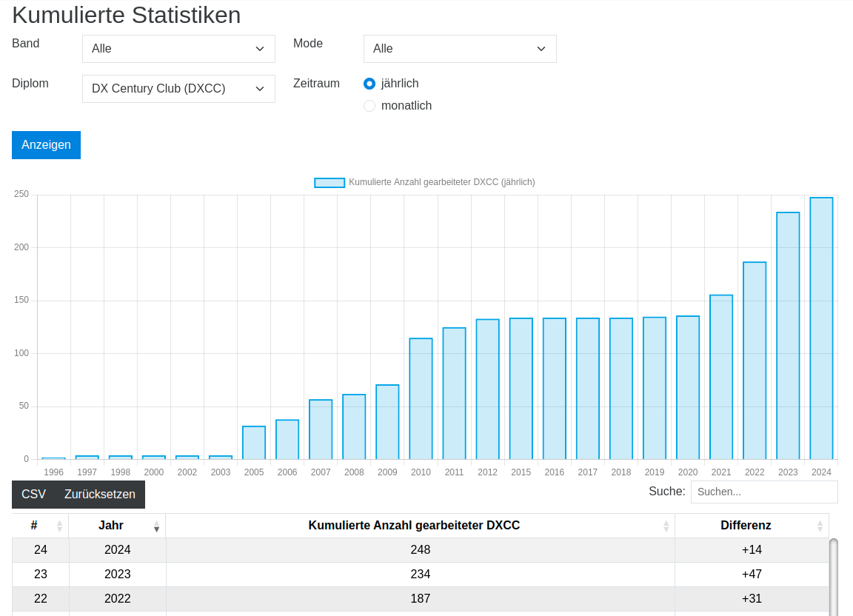Click the 2023 bar in chart
The height and width of the screenshot is (616, 853).
788,336
